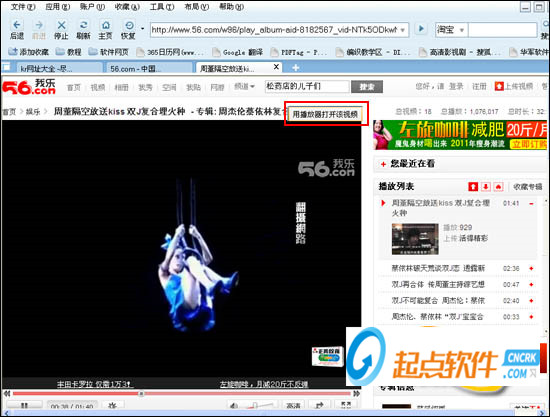Open the 365日历网 bookmark
Screen dimensions: 550x417
coord(170,52)
